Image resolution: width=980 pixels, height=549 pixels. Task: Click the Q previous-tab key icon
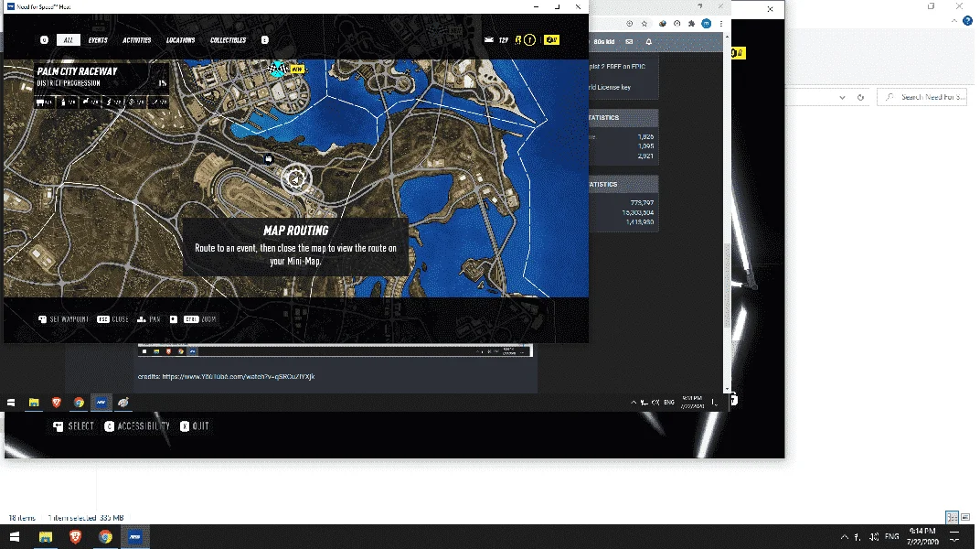point(44,40)
